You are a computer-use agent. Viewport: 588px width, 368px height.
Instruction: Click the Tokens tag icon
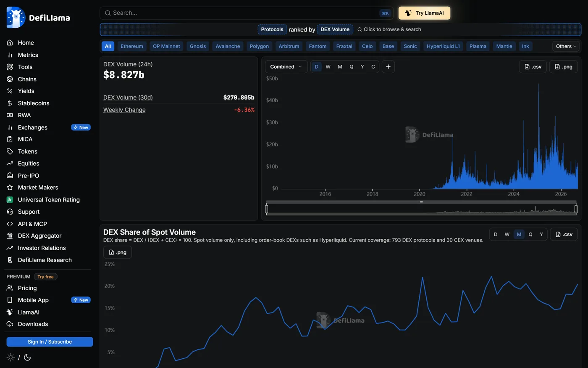10,151
